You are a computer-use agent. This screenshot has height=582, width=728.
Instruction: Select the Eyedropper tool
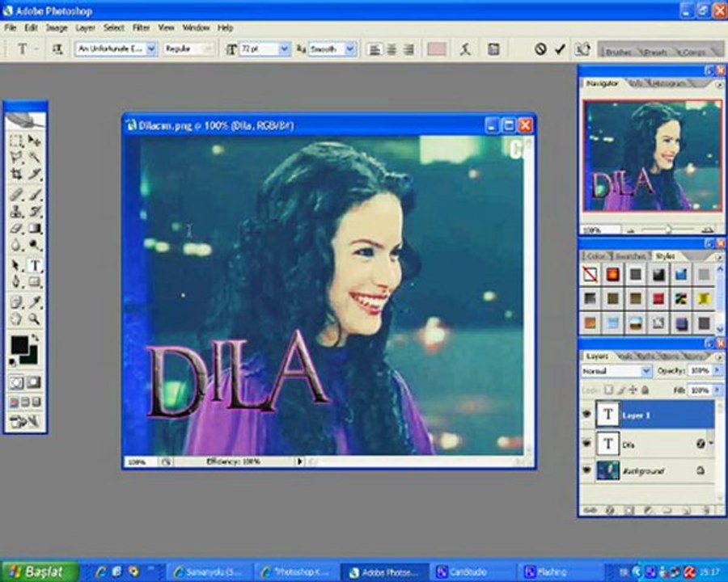(34, 302)
